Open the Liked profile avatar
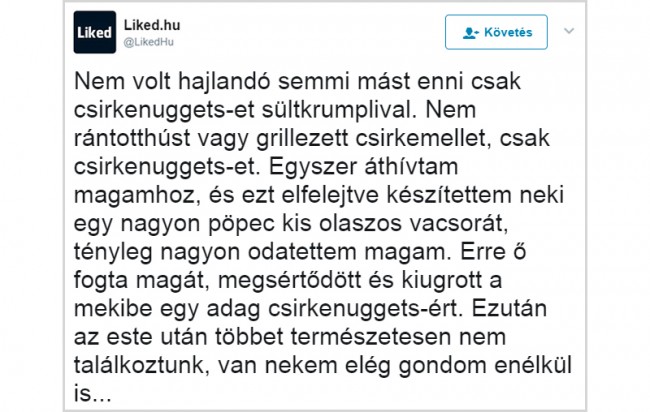The height and width of the screenshot is (412, 650). 95,32
